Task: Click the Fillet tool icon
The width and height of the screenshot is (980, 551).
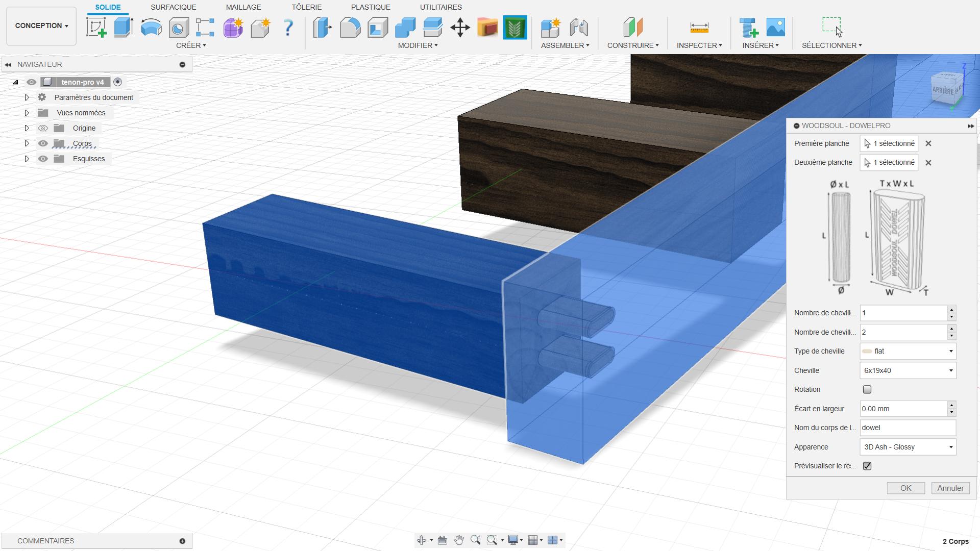Action: tap(350, 28)
